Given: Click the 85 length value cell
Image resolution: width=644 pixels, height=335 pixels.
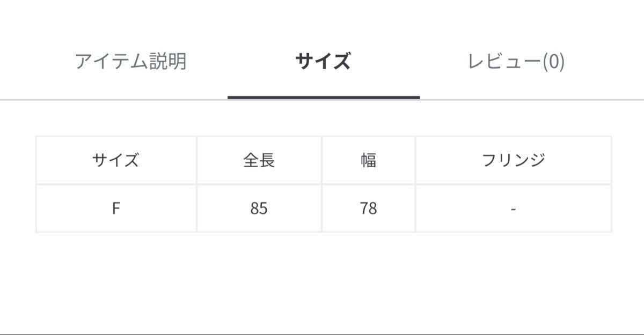Looking at the screenshot, I should coord(259,209).
